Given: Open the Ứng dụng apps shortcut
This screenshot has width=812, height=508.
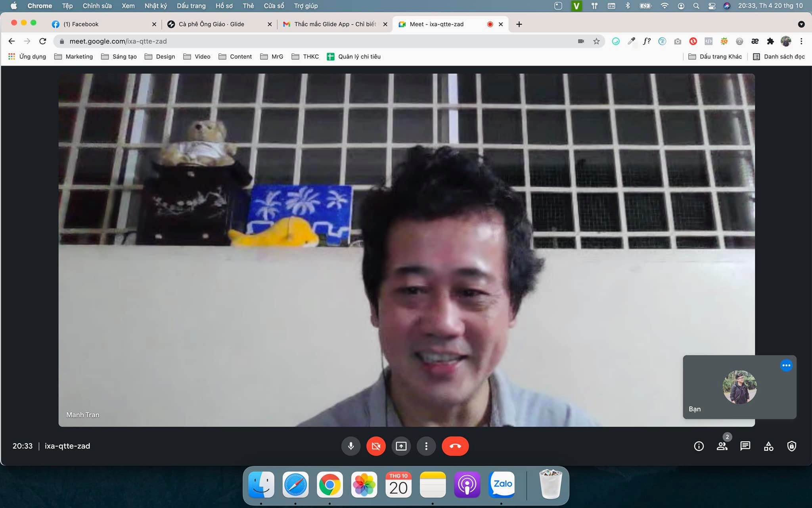Looking at the screenshot, I should coord(27,57).
